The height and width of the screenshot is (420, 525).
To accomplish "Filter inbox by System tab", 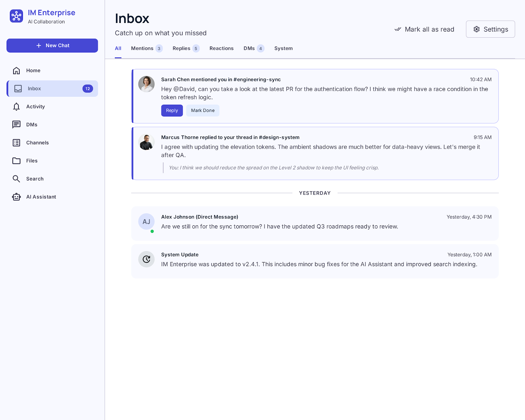I will [x=283, y=49].
